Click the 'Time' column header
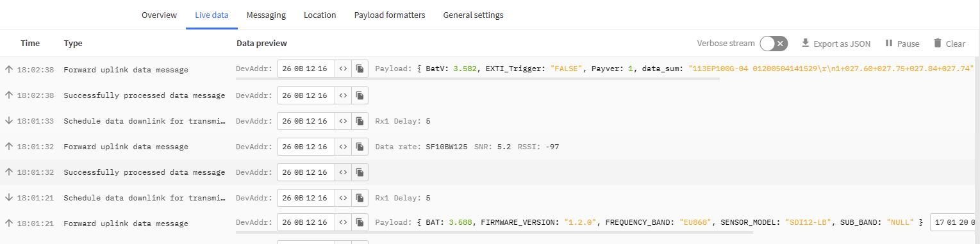Viewport: 980px width, 244px height. point(30,44)
